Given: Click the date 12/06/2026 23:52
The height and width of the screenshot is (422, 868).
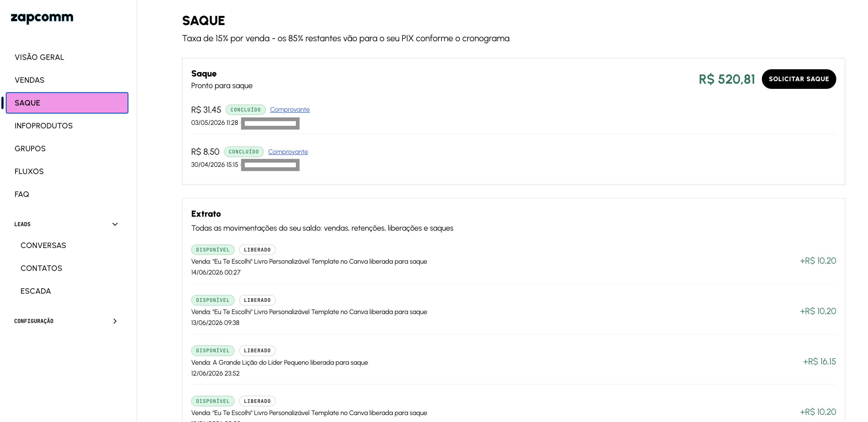Looking at the screenshot, I should pos(215,373).
